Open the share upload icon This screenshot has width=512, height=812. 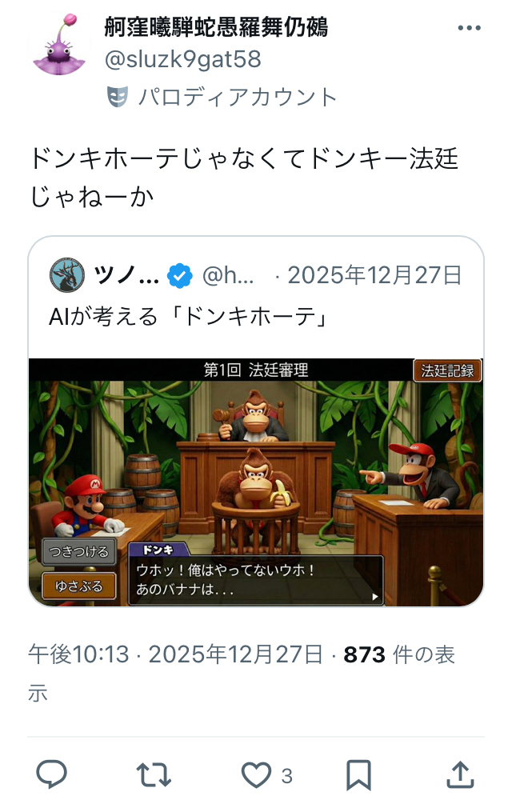[460, 774]
